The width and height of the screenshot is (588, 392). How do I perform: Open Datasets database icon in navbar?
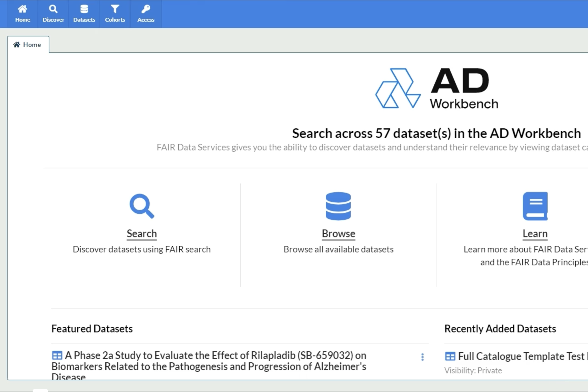click(84, 9)
